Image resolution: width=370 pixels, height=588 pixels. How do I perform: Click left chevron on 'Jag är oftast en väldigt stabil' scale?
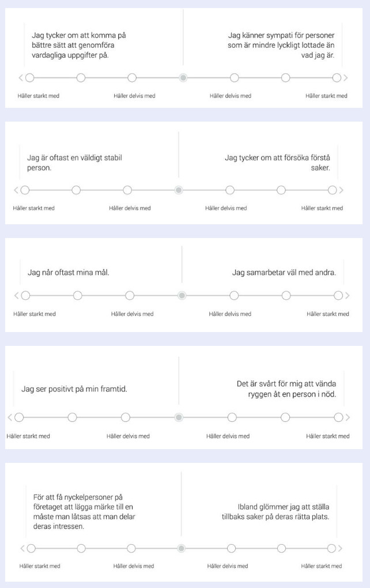coord(16,190)
